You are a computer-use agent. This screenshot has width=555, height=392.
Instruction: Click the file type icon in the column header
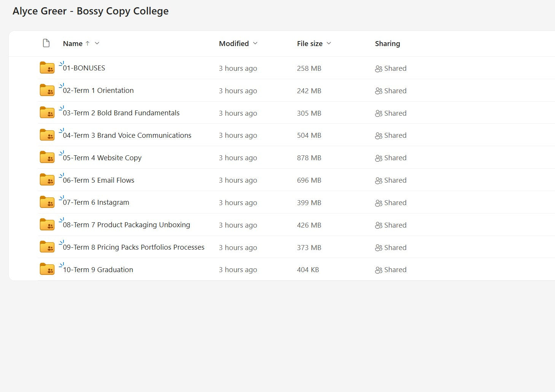[46, 43]
